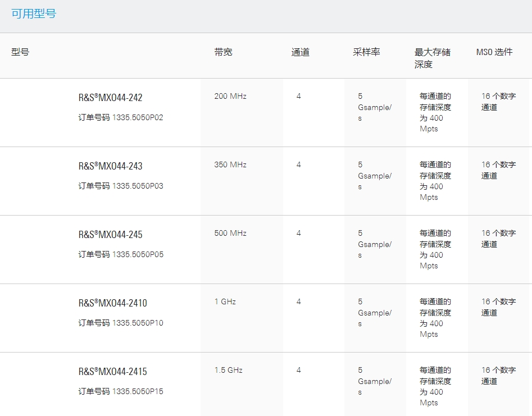Click the MSO 选件 column header
This screenshot has height=416, width=532.
[494, 52]
